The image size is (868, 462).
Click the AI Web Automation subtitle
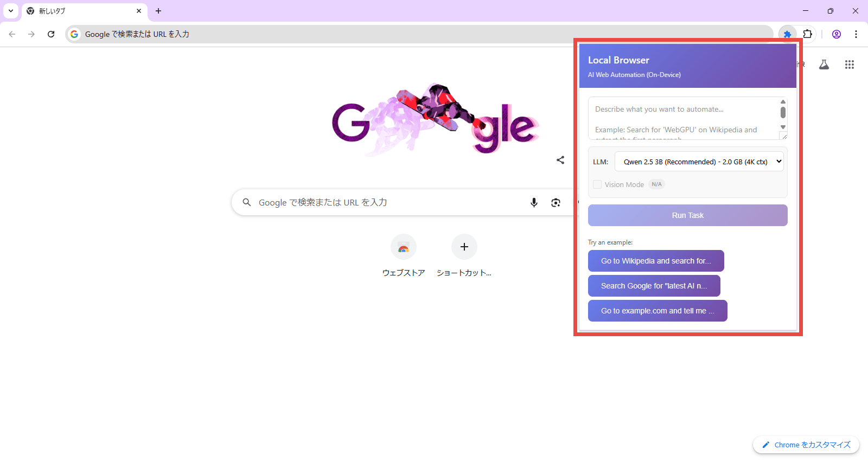point(634,75)
